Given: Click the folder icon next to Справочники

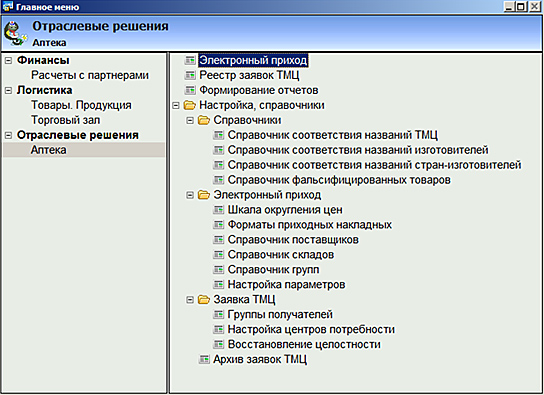Looking at the screenshot, I should 204,120.
